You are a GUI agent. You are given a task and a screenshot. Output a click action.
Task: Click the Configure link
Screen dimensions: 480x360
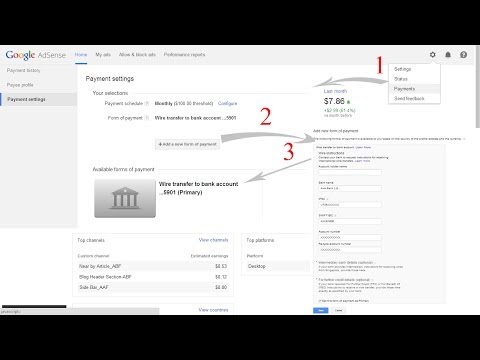click(x=227, y=104)
